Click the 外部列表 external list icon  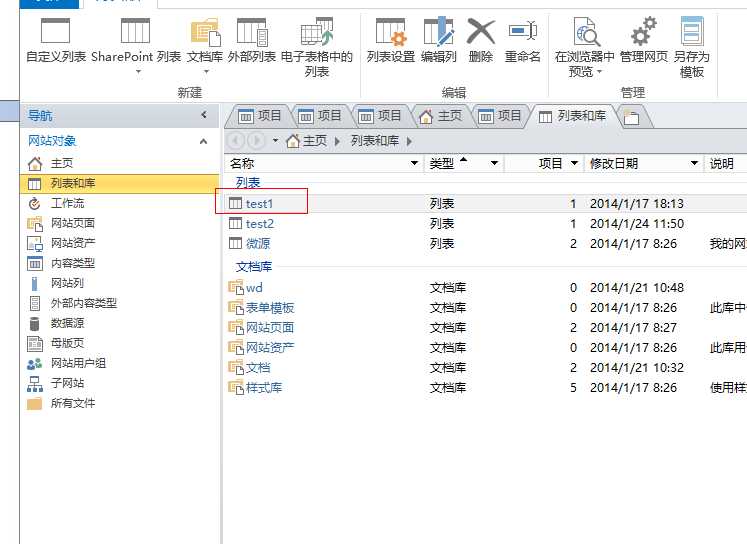coord(252,31)
